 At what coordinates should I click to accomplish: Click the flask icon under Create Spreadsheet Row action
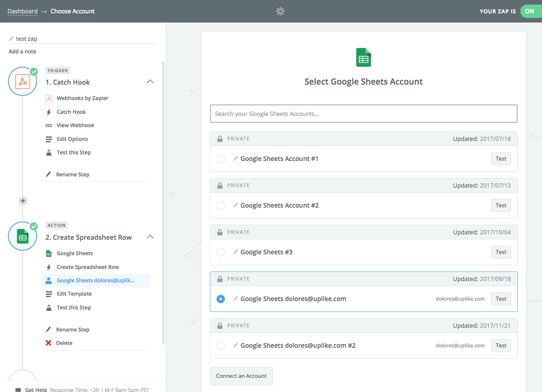click(49, 308)
